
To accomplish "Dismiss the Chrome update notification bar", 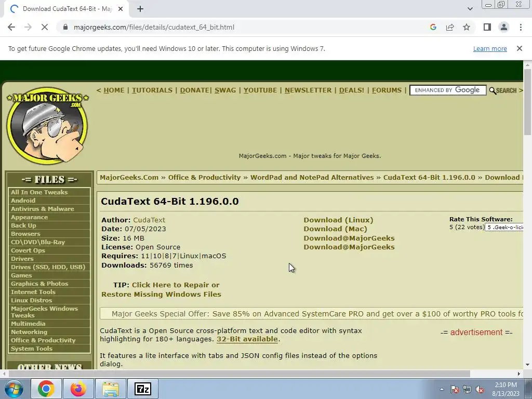I will point(519,48).
